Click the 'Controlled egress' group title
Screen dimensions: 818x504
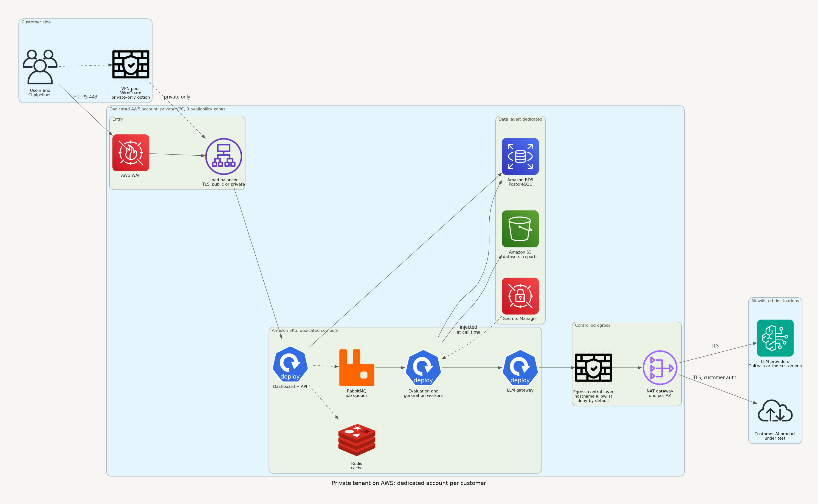593,325
